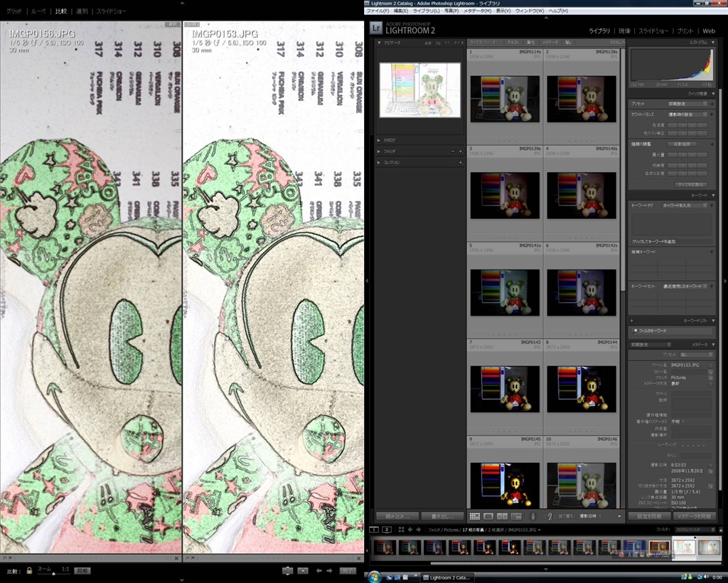Screen dimensions: 728x583
Task: Select survey view icon in library toolbar
Action: (x=516, y=516)
